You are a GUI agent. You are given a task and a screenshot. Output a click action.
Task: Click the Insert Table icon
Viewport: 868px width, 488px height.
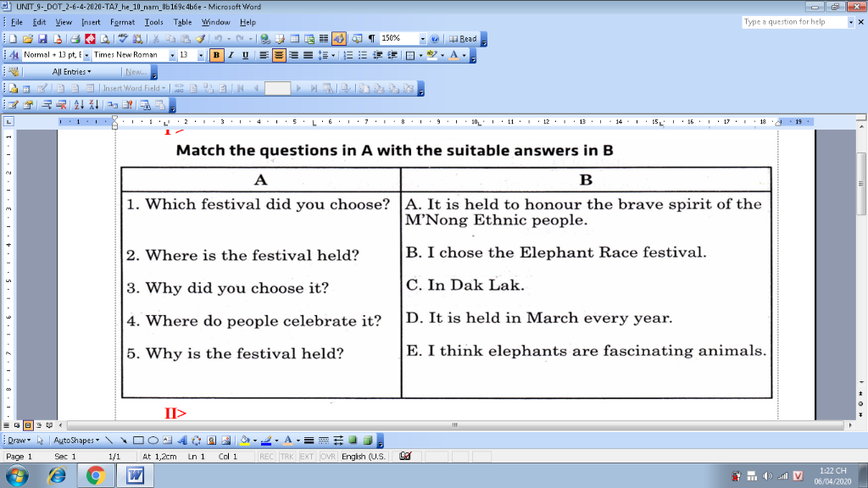click(x=294, y=39)
